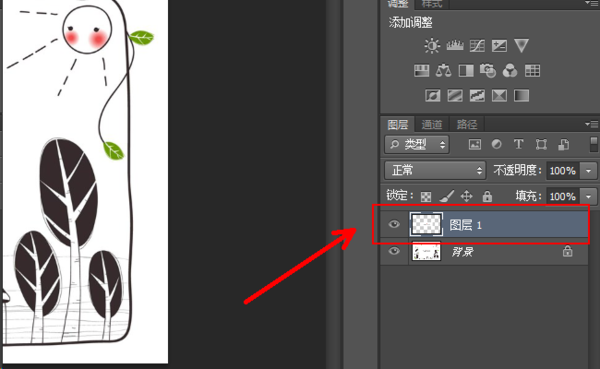Switch to the 路径 tab
The width and height of the screenshot is (600, 369).
coord(467,124)
